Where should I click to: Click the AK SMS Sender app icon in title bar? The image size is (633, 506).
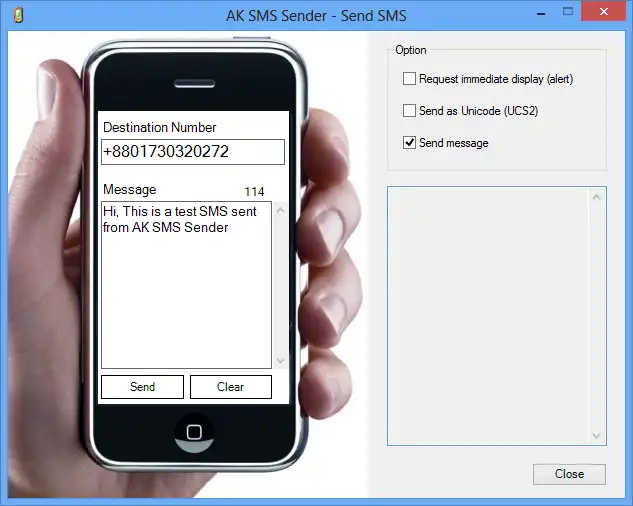pos(18,15)
